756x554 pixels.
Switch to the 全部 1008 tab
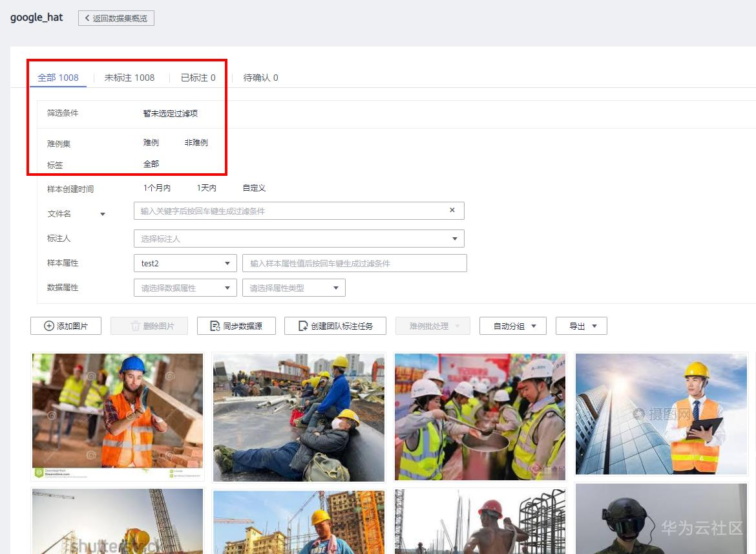(x=58, y=78)
